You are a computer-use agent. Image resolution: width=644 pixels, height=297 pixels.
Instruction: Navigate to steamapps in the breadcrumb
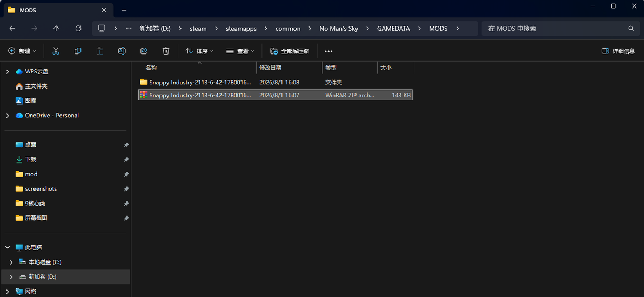pos(241,28)
